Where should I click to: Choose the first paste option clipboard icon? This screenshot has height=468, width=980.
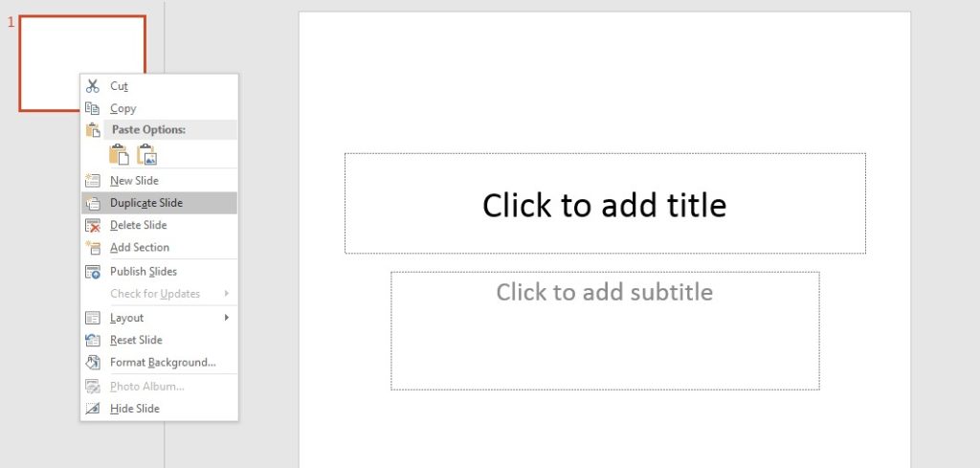pyautogui.click(x=119, y=154)
